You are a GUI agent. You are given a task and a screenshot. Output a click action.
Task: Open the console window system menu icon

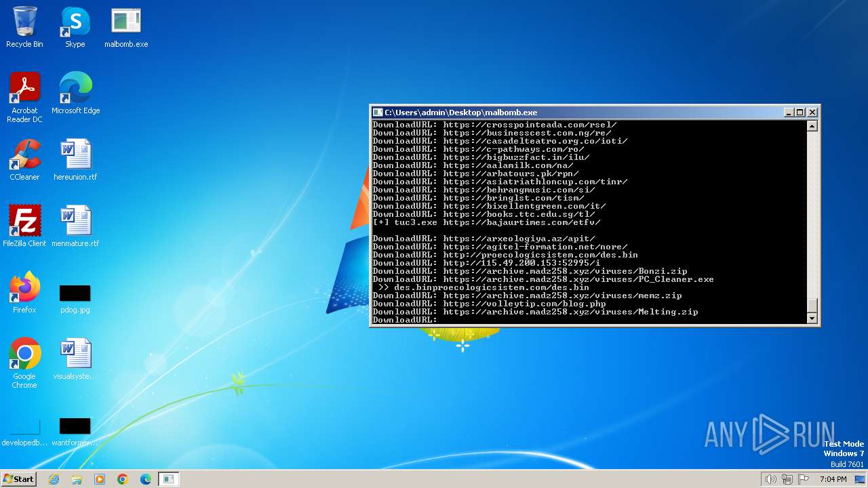378,113
